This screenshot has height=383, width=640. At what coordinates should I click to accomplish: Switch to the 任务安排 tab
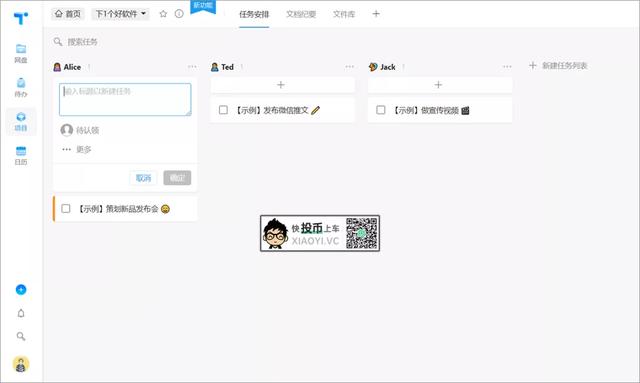(254, 14)
